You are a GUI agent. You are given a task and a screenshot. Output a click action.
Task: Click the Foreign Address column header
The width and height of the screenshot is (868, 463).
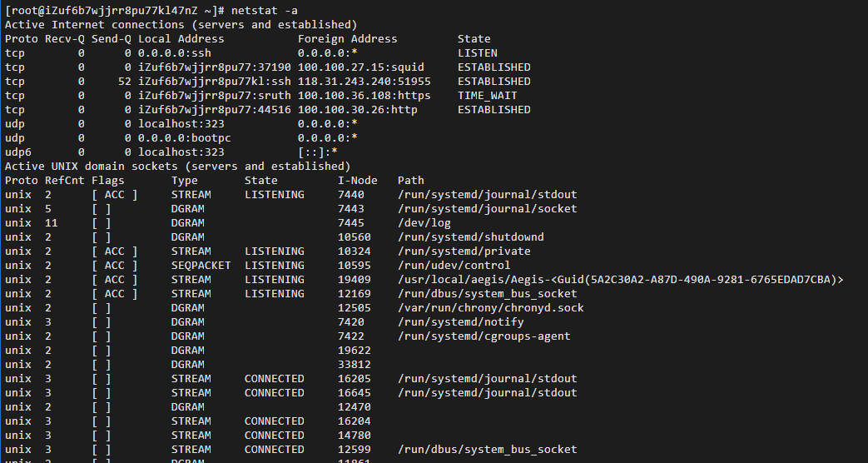click(347, 38)
